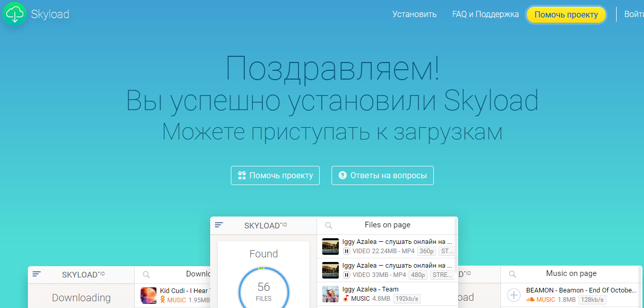644x308 pixels.
Task: Click the MUSIC 4.8MB file info
Action: [x=371, y=299]
